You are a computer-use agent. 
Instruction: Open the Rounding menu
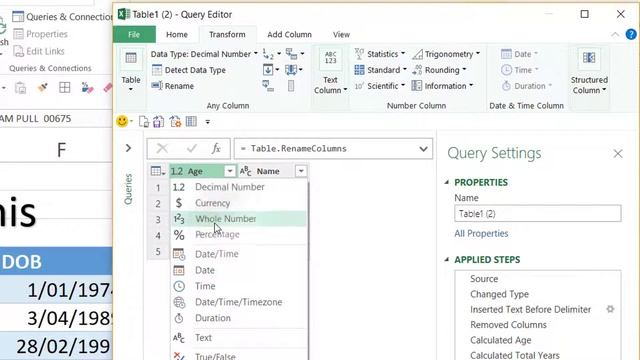pos(439,70)
